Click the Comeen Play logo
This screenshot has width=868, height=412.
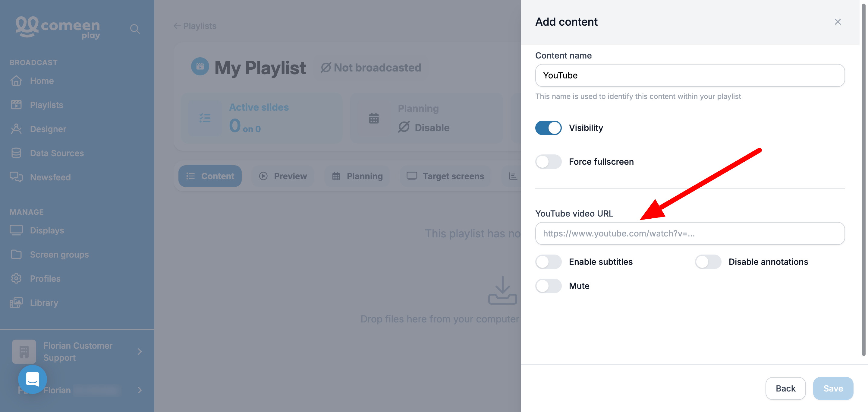click(x=58, y=28)
